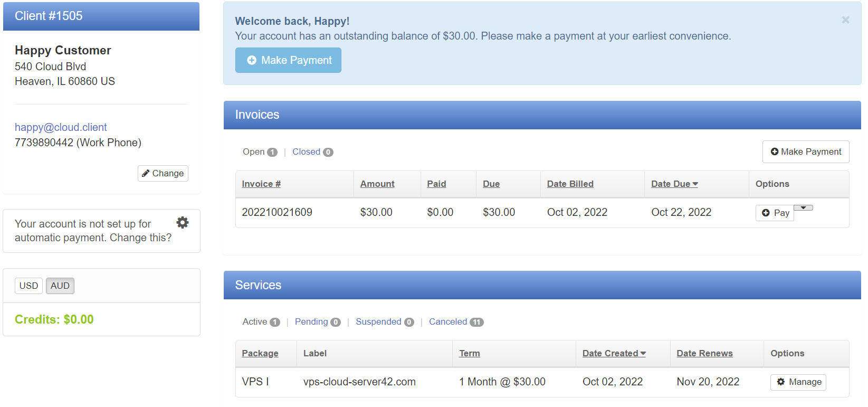View Canceled services tab
This screenshot has height=407, width=868.
pyautogui.click(x=448, y=322)
